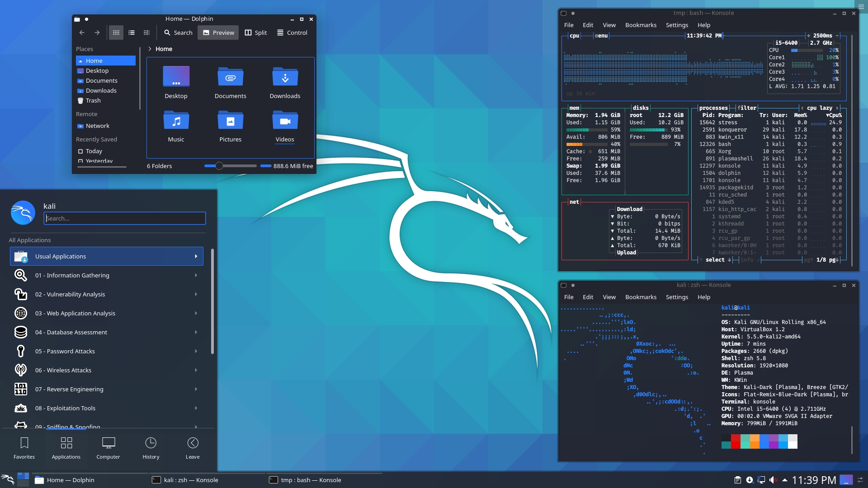
Task: Click the Web Application Analysis icon
Action: pyautogui.click(x=20, y=313)
